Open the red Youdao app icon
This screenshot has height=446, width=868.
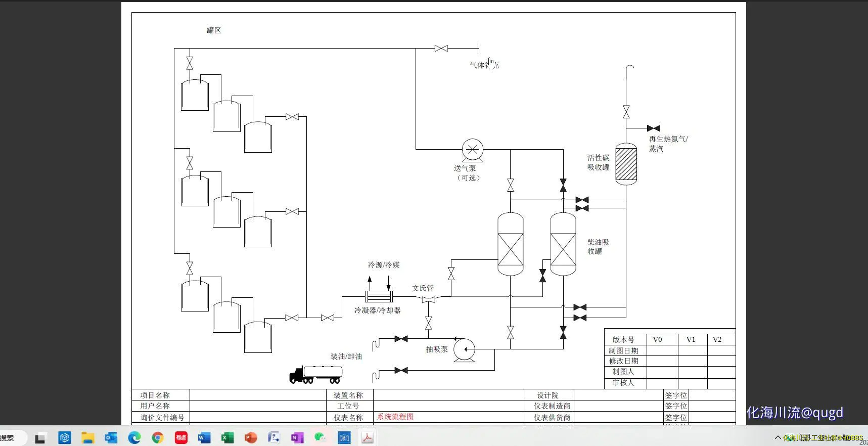pyautogui.click(x=181, y=438)
